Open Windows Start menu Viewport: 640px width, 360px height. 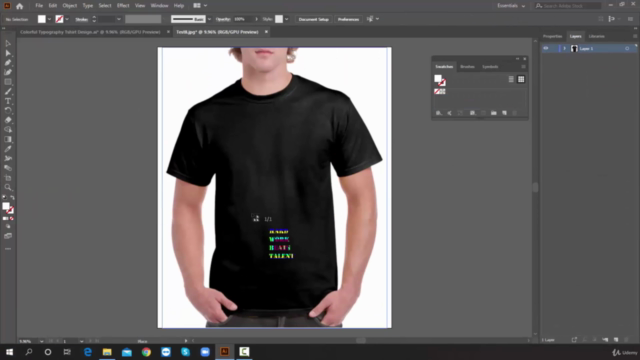(x=9, y=352)
